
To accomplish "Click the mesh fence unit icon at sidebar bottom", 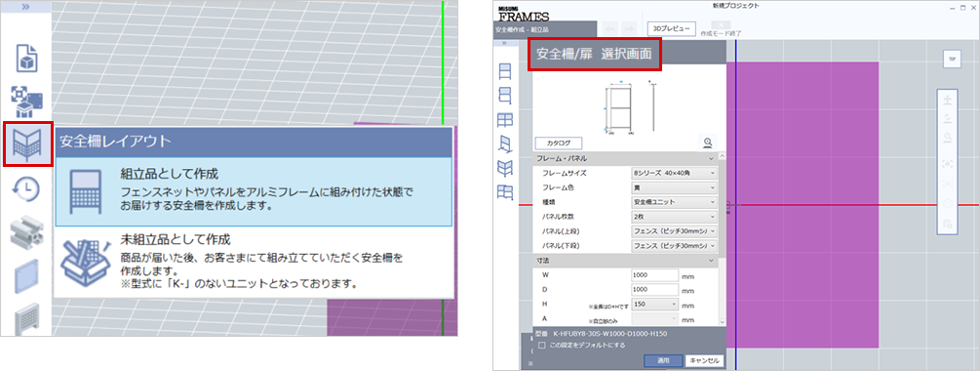I will click(27, 318).
